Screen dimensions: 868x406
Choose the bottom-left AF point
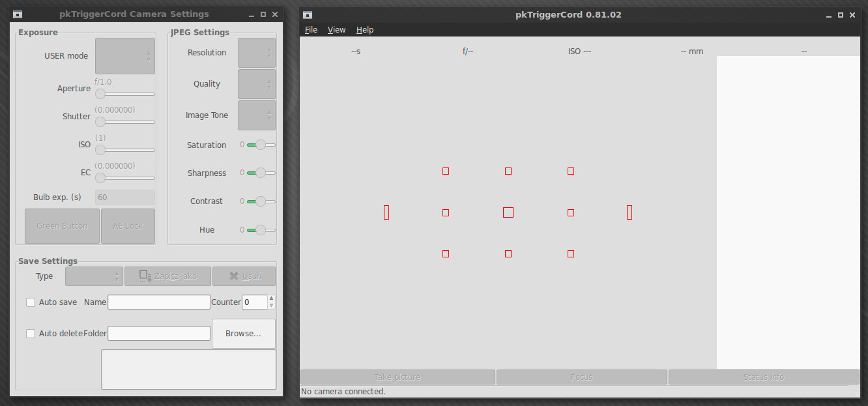click(x=446, y=254)
